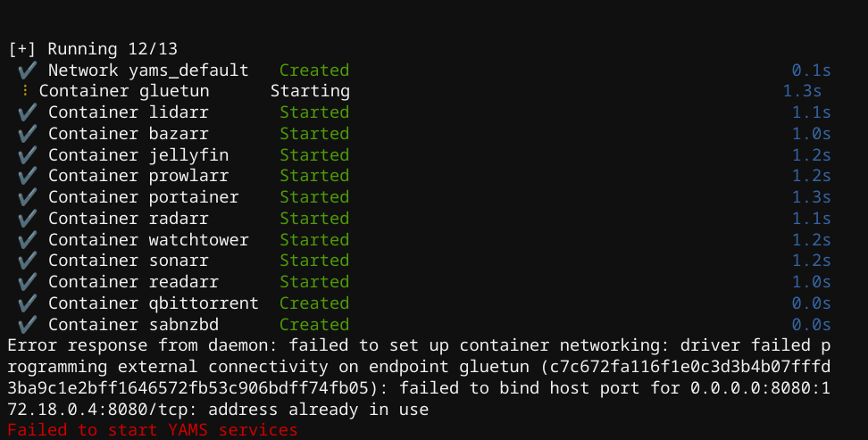Select the "Container prowlarr" name

(138, 176)
